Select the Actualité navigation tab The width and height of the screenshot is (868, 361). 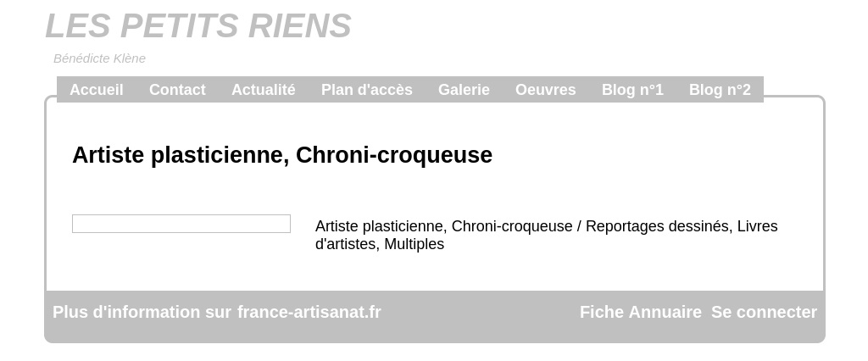[x=264, y=90]
